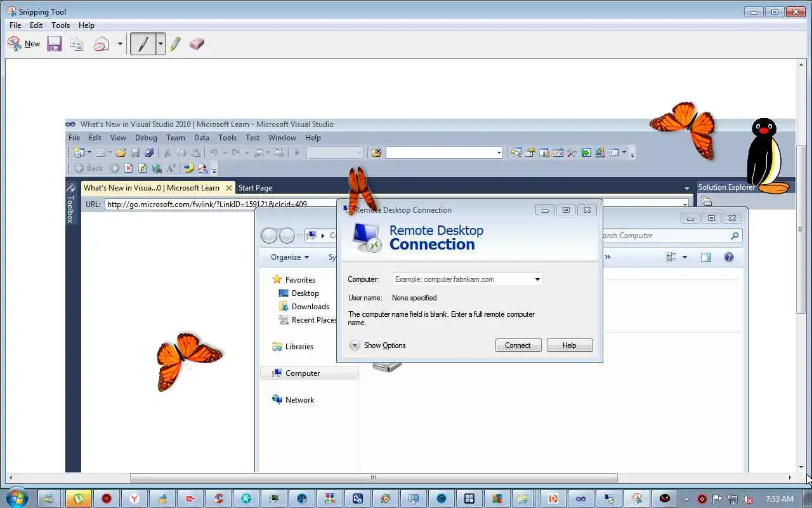Close the What's New Microsoft Learn tab
The image size is (812, 508).
229,188
